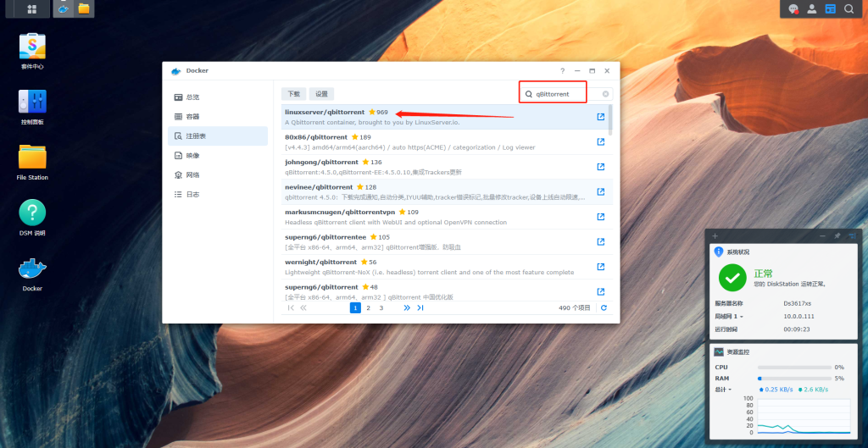This screenshot has width=868, height=448.
Task: Switch to Docker in the DSM taskbar
Action: [x=64, y=8]
